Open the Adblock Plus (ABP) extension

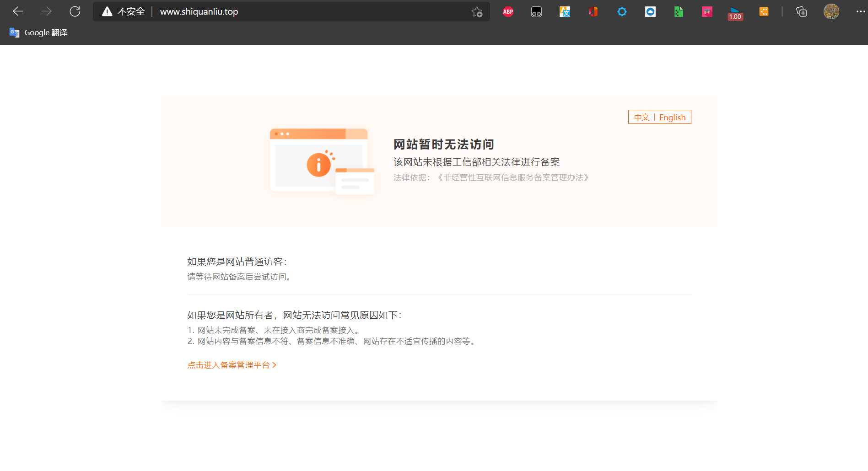(x=508, y=12)
